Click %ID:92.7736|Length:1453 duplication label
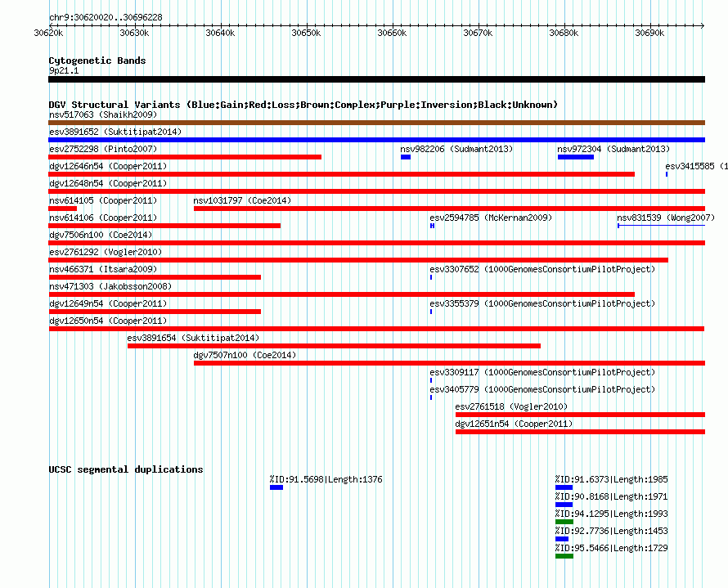The image size is (728, 588). pos(612,531)
